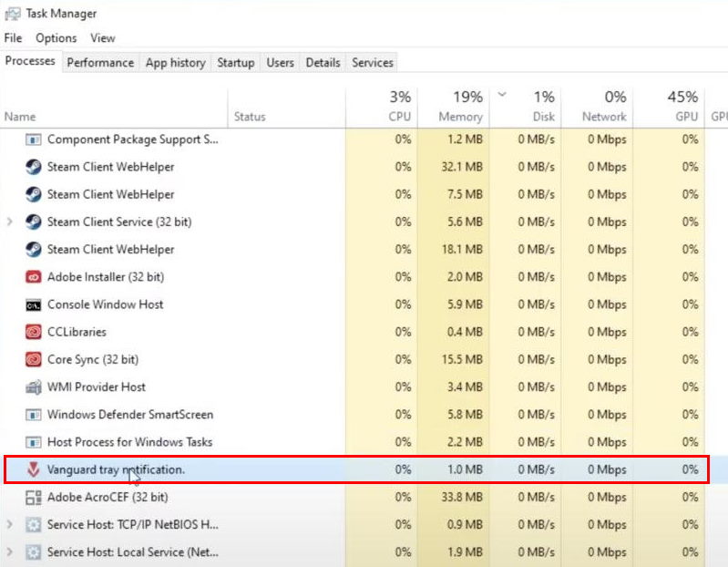Click the 1.0 MB memory value of Vanguard
Screen dimensions: 728x567
[x=466, y=469]
